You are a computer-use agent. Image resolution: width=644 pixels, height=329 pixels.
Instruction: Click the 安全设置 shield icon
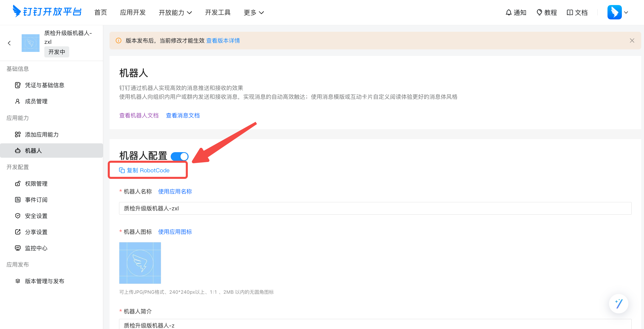(18, 216)
